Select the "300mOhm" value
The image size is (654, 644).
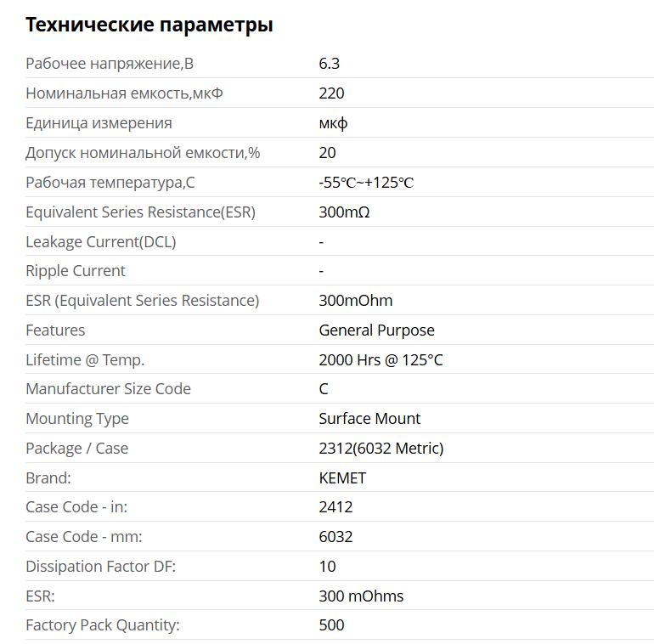point(355,301)
